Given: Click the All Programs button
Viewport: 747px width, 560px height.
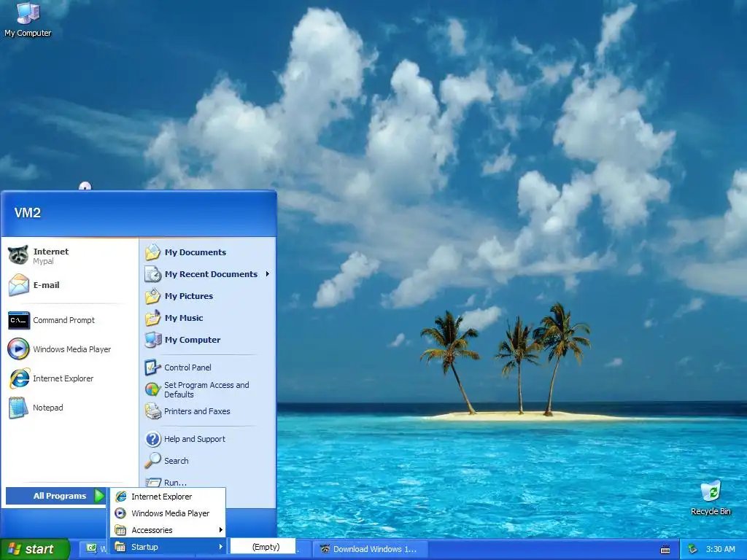Looking at the screenshot, I should (x=55, y=496).
